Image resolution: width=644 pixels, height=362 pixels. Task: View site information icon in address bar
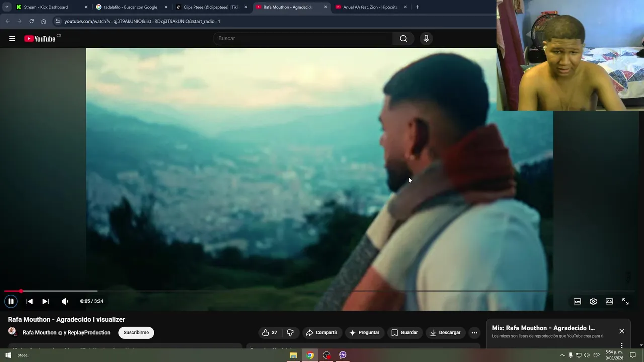point(58,21)
